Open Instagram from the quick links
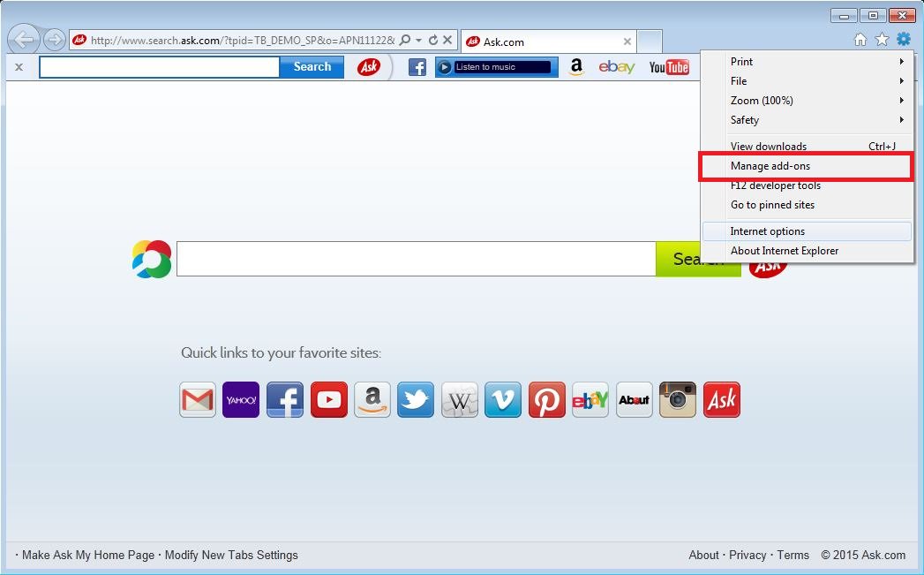Screen dimensions: 924x575 677,399
